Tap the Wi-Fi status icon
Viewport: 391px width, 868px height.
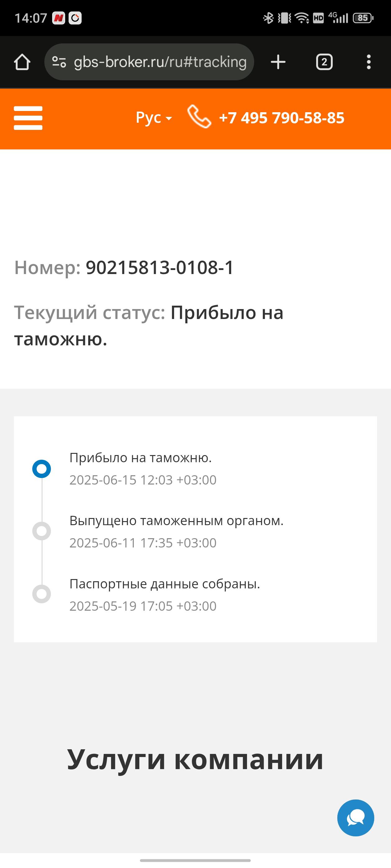tap(302, 18)
